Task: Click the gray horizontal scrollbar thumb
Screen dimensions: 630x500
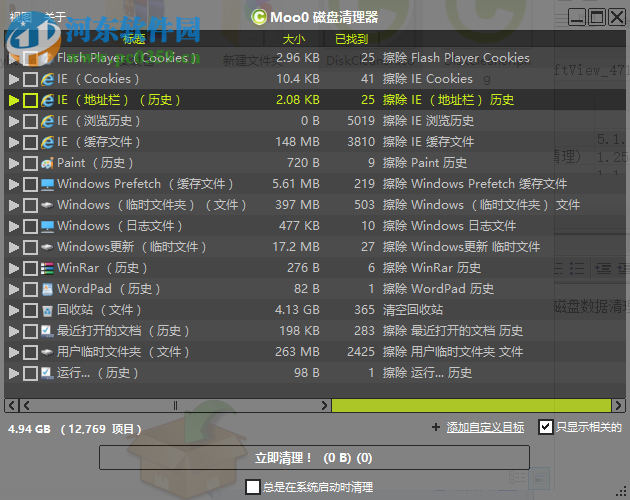Action: 176,405
